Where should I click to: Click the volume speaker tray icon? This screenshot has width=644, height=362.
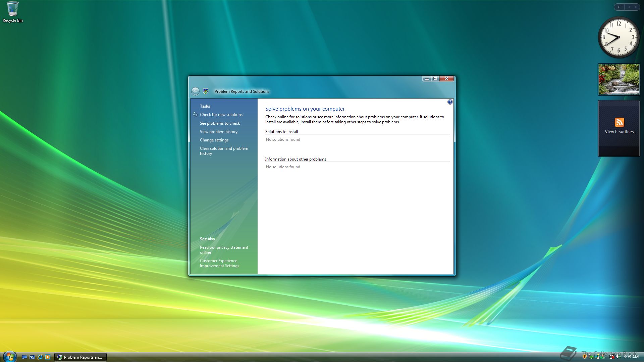[618, 357]
